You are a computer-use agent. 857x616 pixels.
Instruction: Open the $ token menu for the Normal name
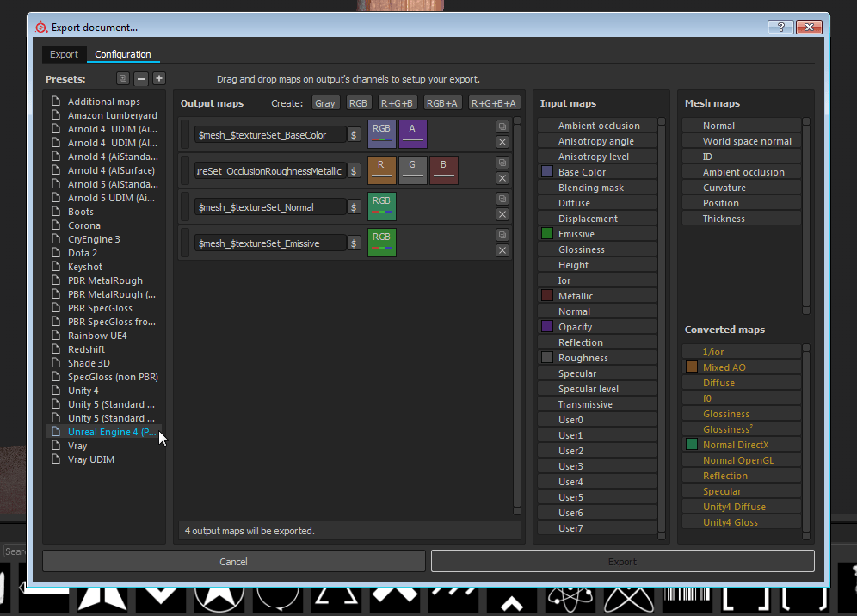[354, 207]
